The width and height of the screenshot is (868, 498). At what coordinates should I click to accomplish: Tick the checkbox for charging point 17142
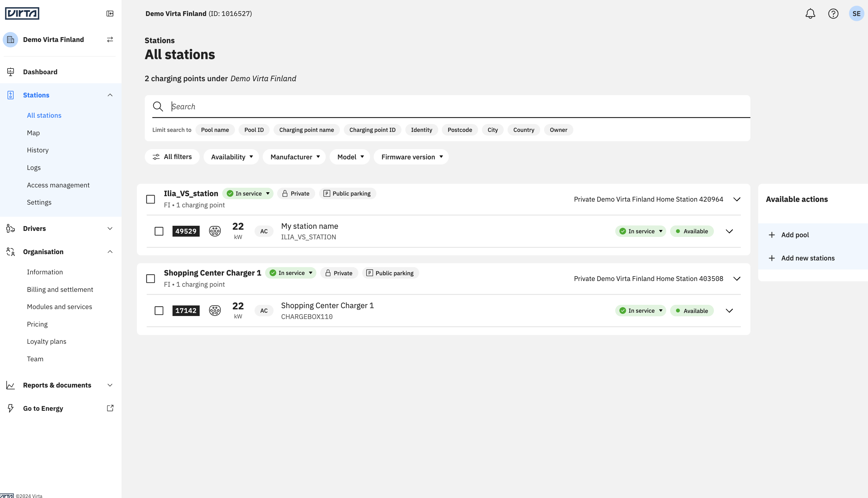(x=159, y=311)
